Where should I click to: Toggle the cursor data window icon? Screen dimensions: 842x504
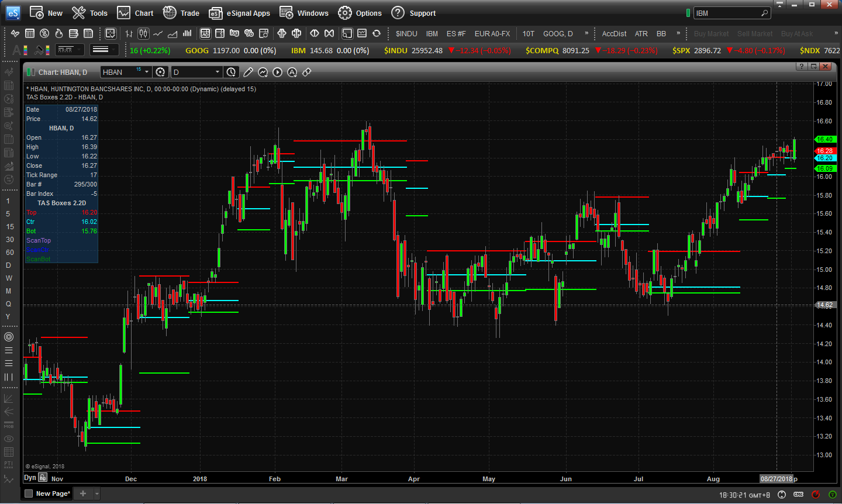111,33
